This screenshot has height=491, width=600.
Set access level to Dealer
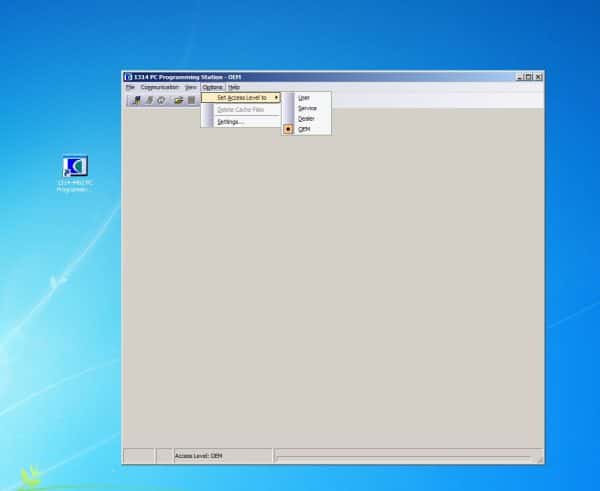click(307, 119)
